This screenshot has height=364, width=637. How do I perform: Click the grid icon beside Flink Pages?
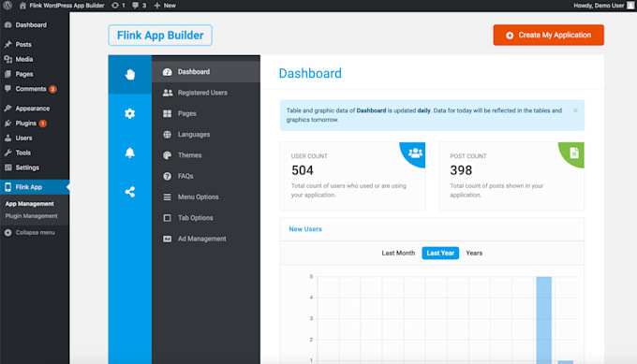(167, 113)
